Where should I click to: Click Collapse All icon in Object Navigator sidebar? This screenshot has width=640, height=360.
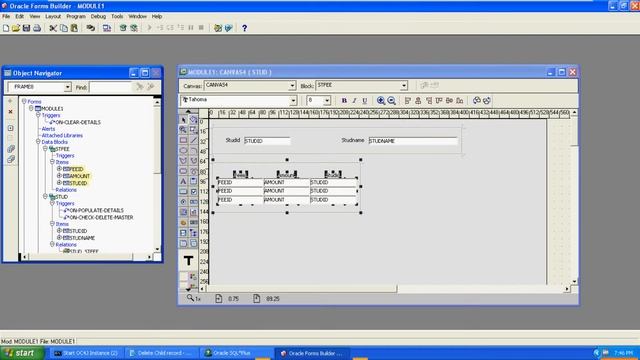(11, 159)
